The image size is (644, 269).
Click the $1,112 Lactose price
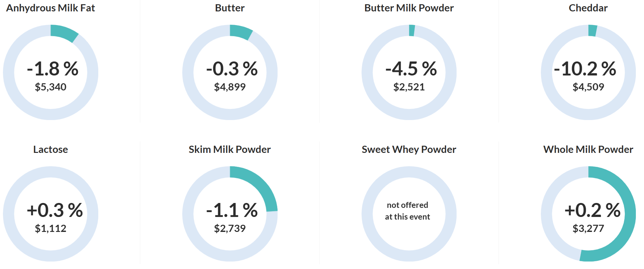tap(50, 228)
